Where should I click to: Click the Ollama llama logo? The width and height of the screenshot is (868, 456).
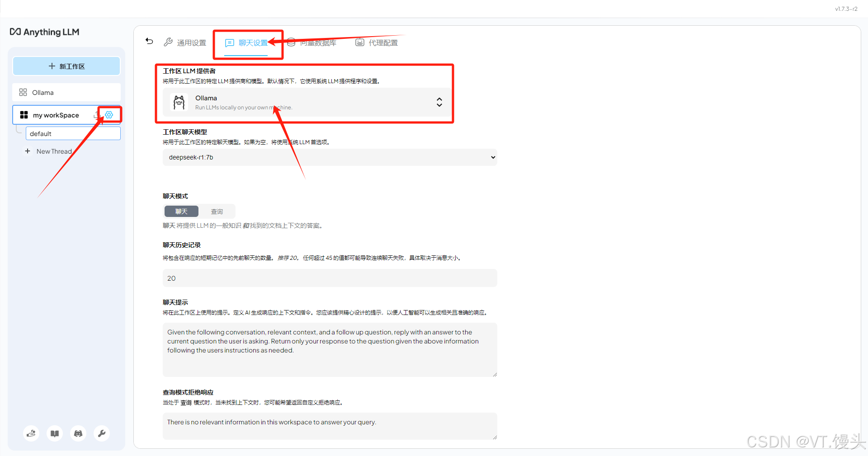[179, 102]
